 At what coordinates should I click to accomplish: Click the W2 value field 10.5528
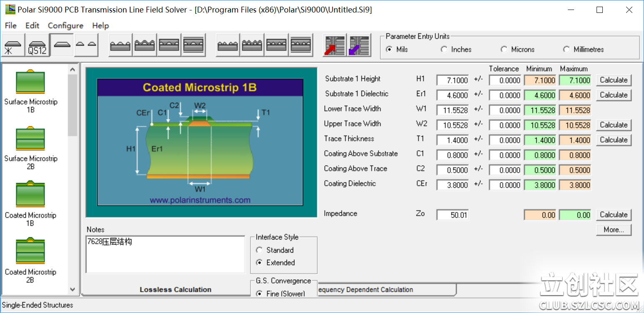tap(453, 125)
